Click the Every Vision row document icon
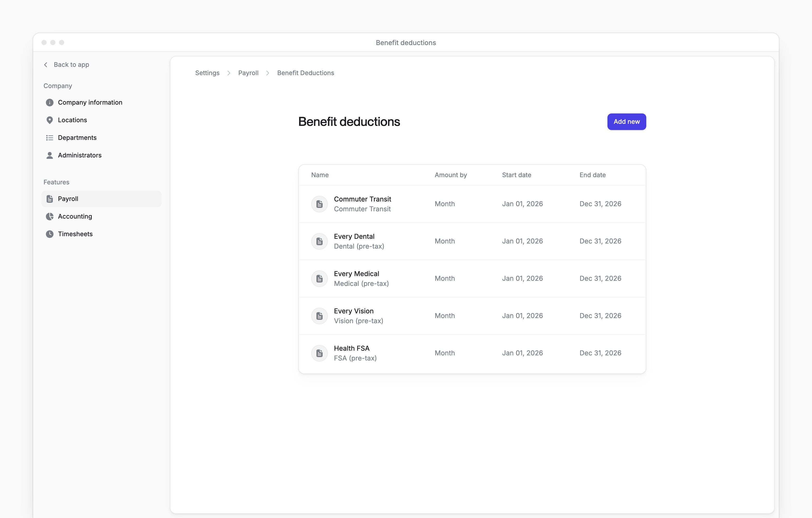 click(x=319, y=316)
